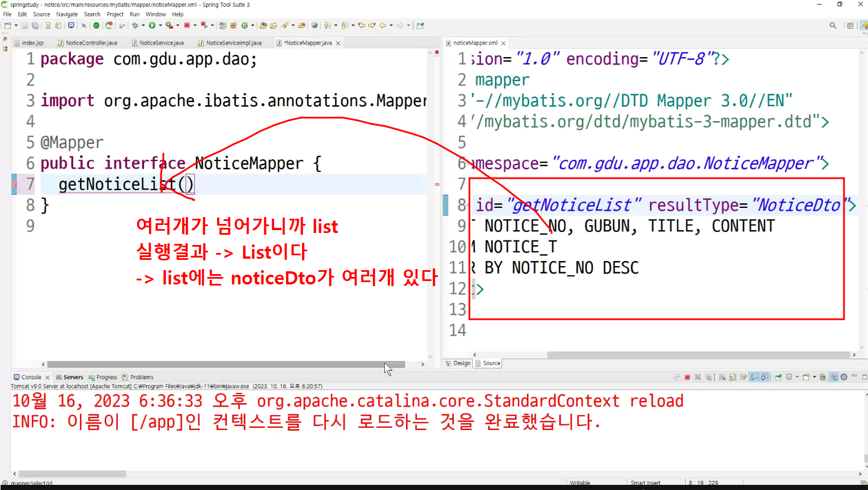Open the dropdown arrow next to New
868x490 pixels.
pyautogui.click(x=16, y=26)
